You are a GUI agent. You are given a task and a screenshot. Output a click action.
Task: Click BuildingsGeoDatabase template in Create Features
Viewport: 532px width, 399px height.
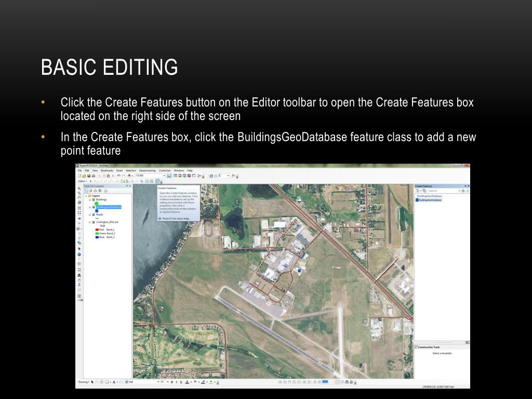point(429,200)
